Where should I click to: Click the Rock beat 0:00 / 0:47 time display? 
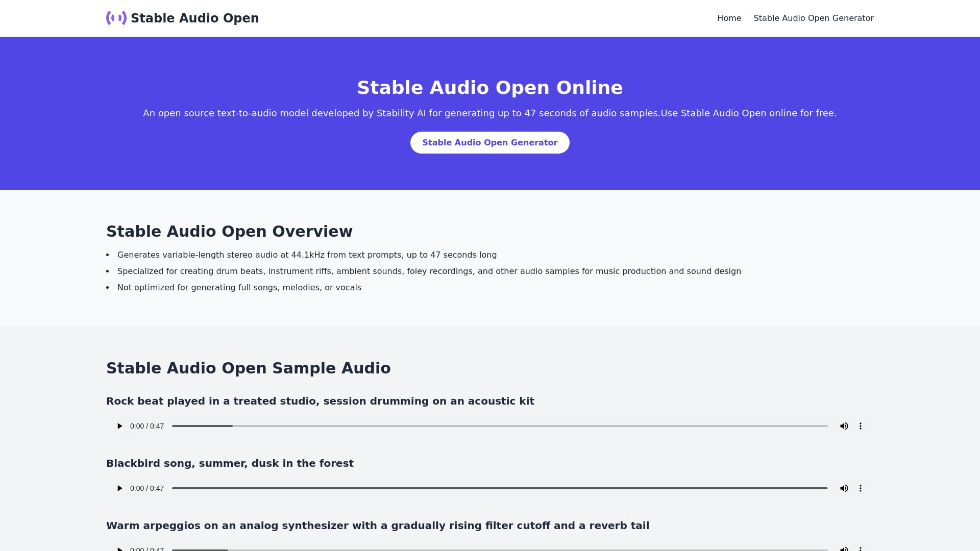147,426
